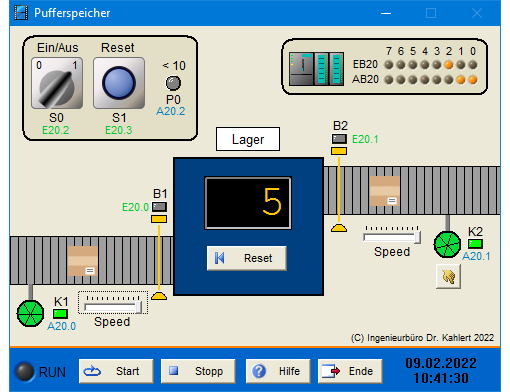The height and width of the screenshot is (392, 510).
Task: Adjust the K1 conveyor Speed slider
Action: (113, 303)
